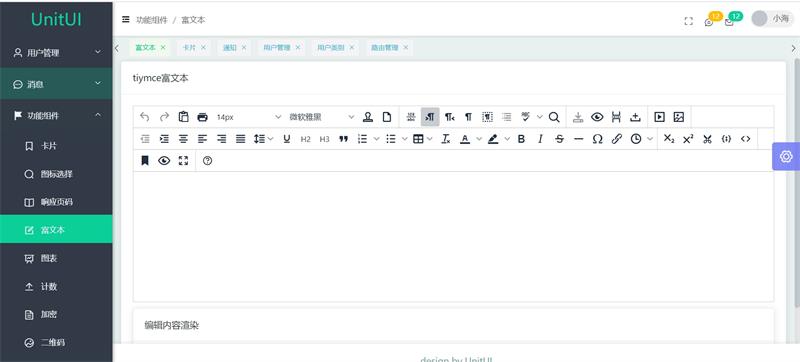This screenshot has height=362, width=800.
Task: Open the user profile 小海 button
Action: [x=773, y=18]
